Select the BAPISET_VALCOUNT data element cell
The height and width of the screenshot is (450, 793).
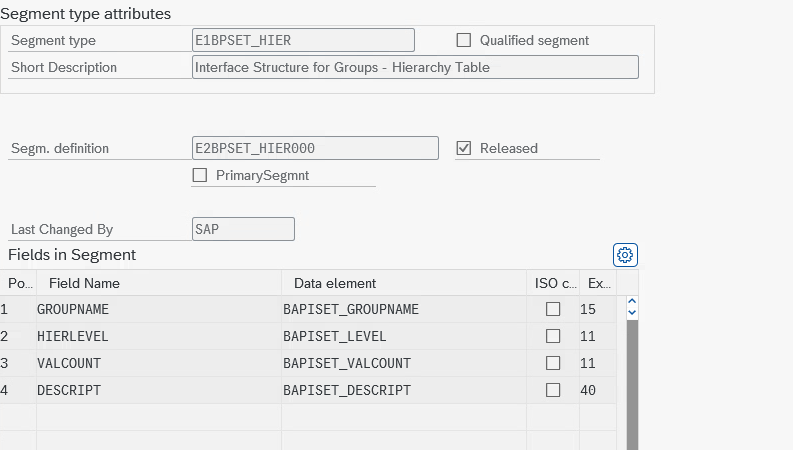(x=347, y=363)
